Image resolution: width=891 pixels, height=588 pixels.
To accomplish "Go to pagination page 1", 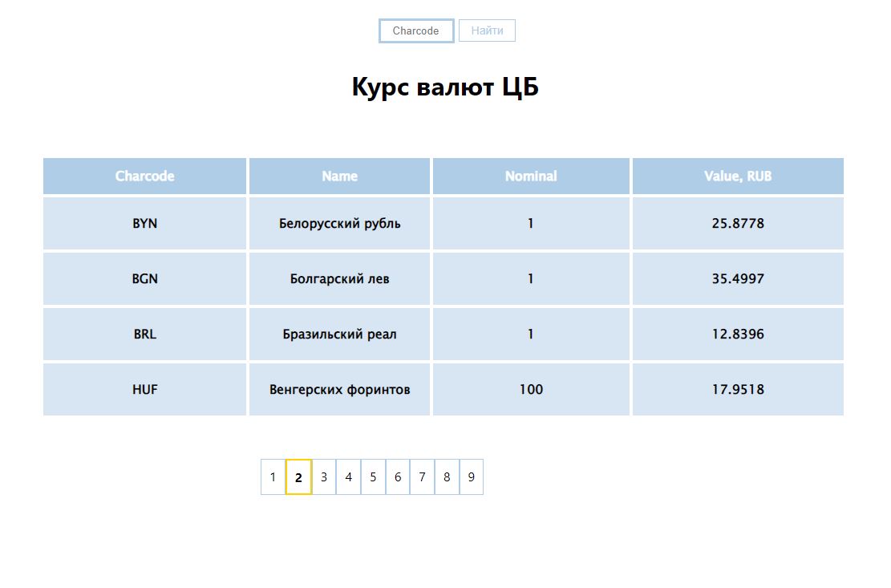I will click(273, 477).
